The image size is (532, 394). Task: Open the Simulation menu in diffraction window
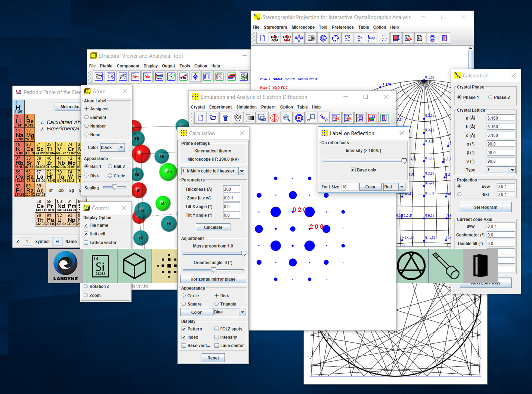coord(246,107)
